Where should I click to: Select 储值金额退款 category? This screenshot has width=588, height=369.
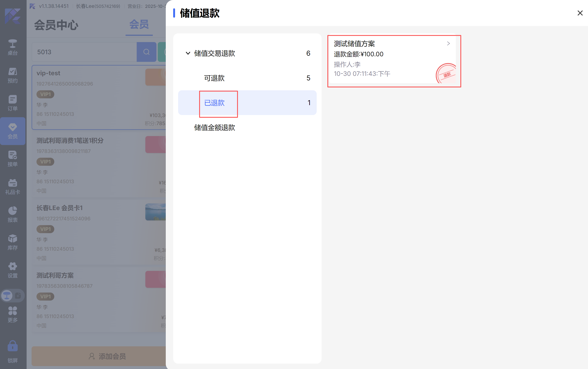214,127
